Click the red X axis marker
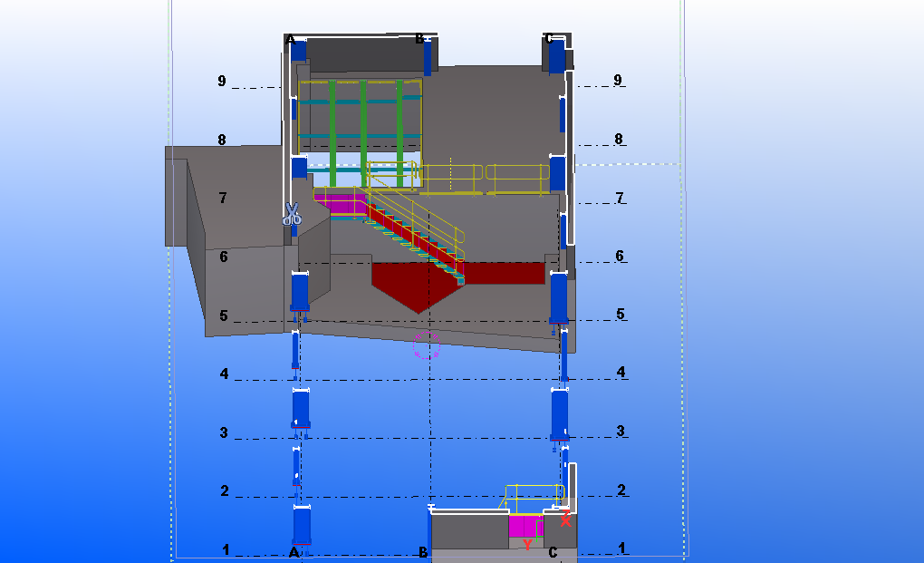The height and width of the screenshot is (563, 924). [x=566, y=520]
